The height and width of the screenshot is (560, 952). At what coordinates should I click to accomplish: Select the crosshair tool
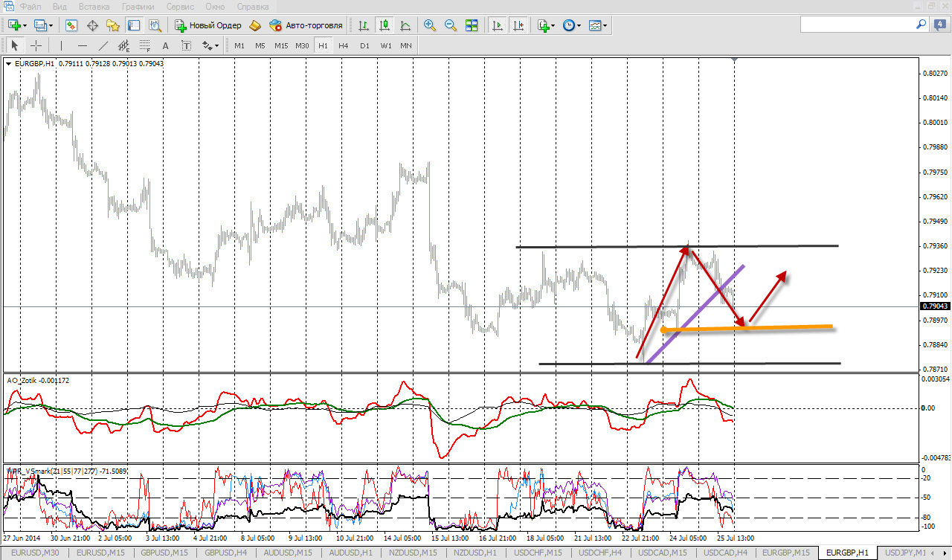pyautogui.click(x=35, y=45)
